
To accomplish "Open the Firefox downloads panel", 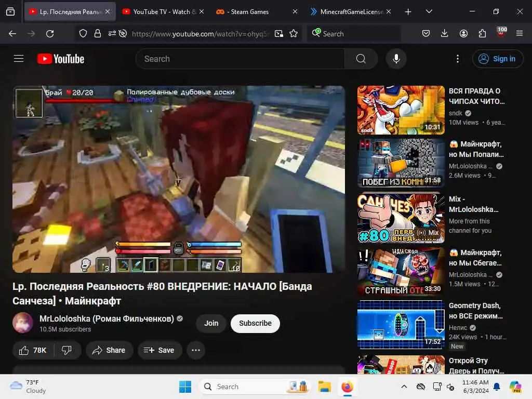I will click(x=445, y=33).
